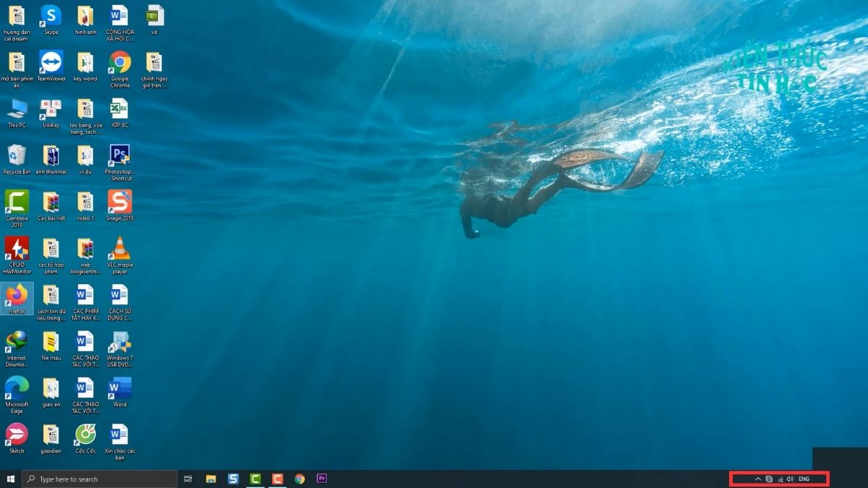Select the 'huong dan cai dream' folder

(x=17, y=22)
